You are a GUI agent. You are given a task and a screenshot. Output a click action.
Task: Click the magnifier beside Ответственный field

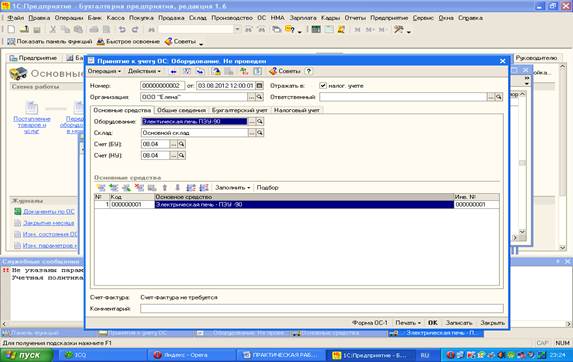click(x=498, y=97)
